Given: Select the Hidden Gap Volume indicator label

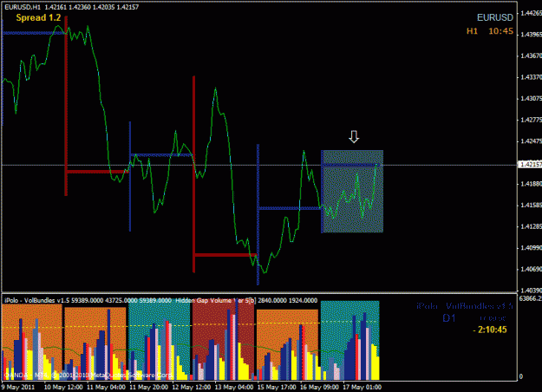Looking at the screenshot, I should (x=246, y=301).
